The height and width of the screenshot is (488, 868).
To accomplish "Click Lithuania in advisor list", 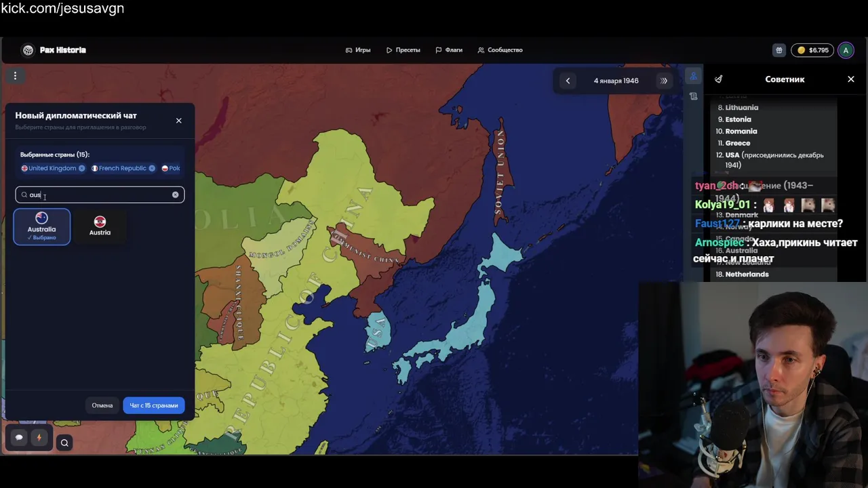I will [x=741, y=108].
